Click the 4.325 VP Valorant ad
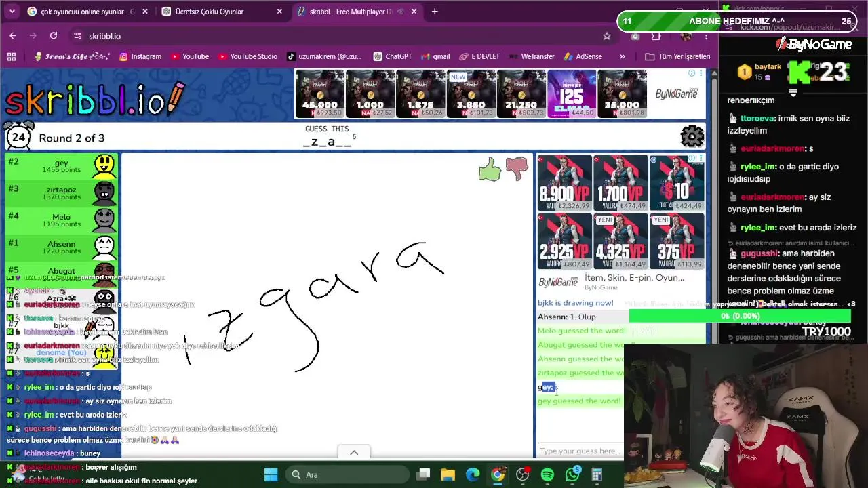This screenshot has width=868, height=488. (x=620, y=241)
